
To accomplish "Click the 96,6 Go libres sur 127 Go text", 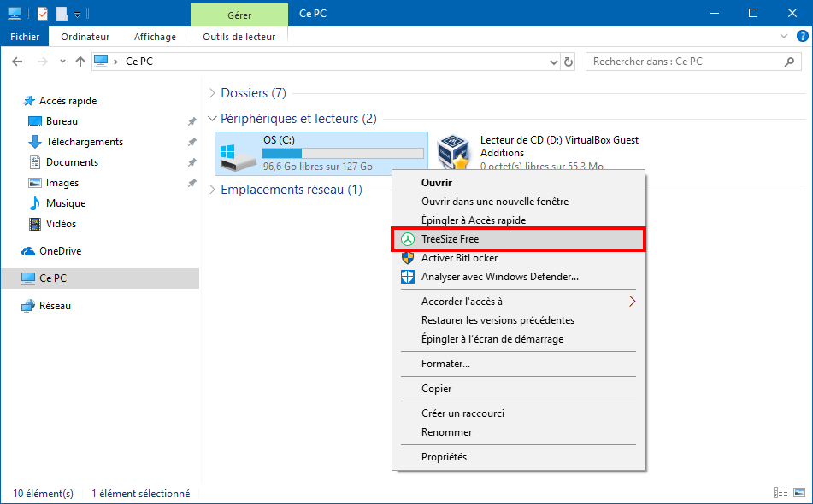I will coord(317,167).
